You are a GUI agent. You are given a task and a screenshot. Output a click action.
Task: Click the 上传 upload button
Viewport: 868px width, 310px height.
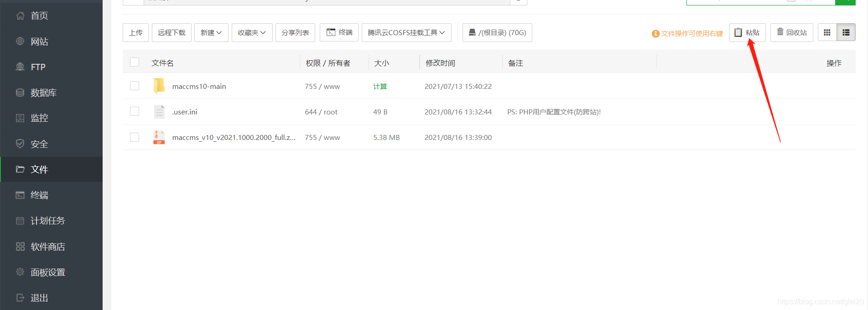click(135, 32)
